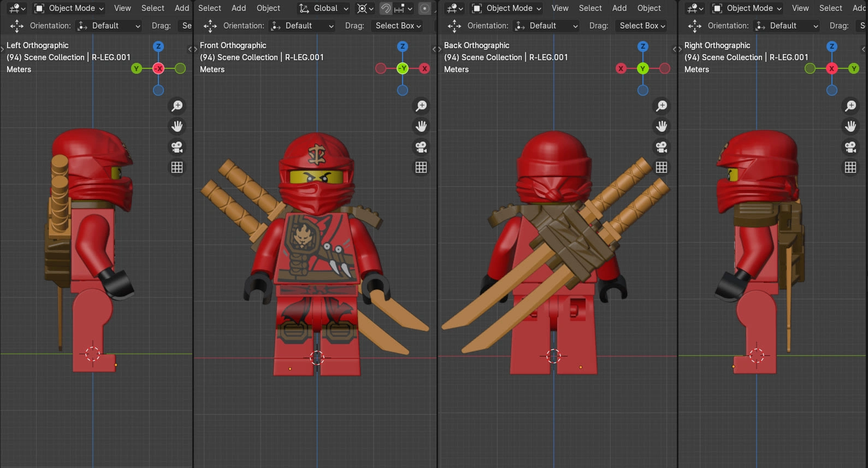Click active tool icon in Right view header
Screen dimensions: 868x468
tap(695, 26)
